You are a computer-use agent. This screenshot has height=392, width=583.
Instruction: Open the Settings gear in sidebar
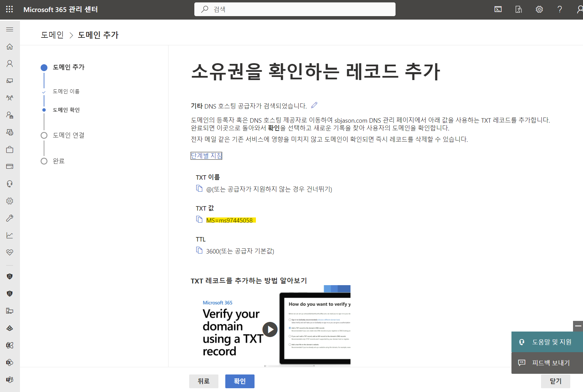(x=10, y=201)
